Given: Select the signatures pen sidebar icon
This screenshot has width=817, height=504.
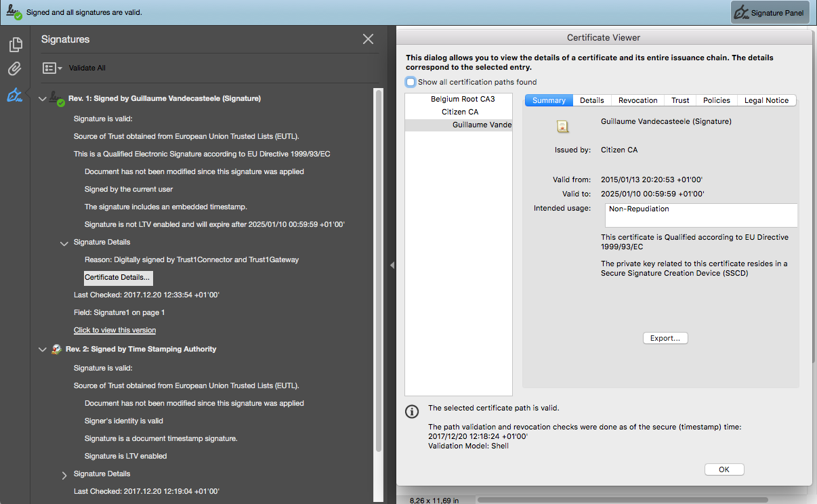Looking at the screenshot, I should pyautogui.click(x=15, y=96).
